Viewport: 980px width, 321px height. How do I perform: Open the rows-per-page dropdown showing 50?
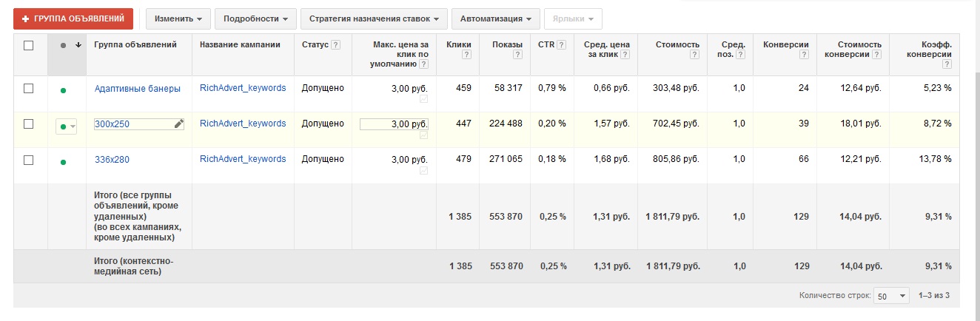892,295
